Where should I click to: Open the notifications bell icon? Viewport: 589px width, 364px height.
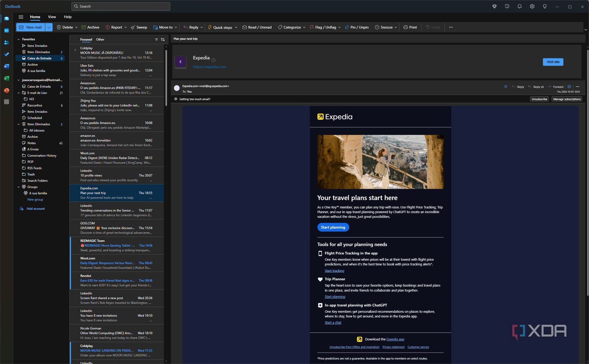point(519,6)
